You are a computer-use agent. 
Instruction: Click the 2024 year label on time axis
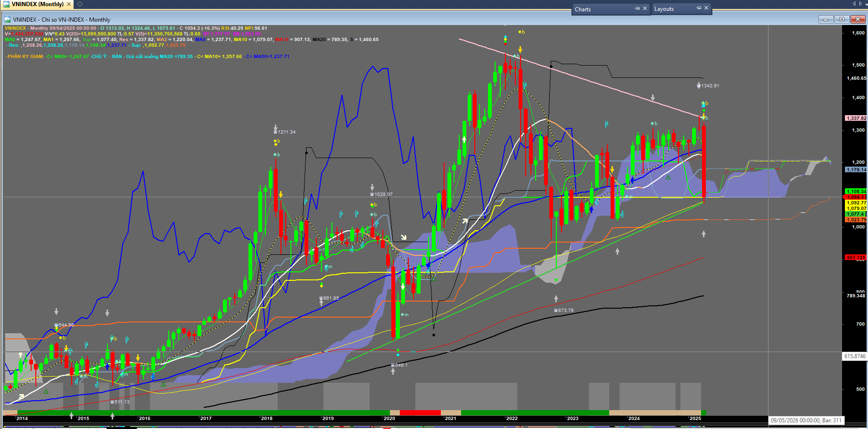634,418
